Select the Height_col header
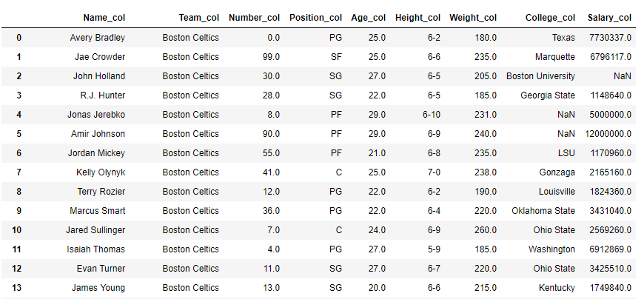The image size is (644, 299). (417, 18)
